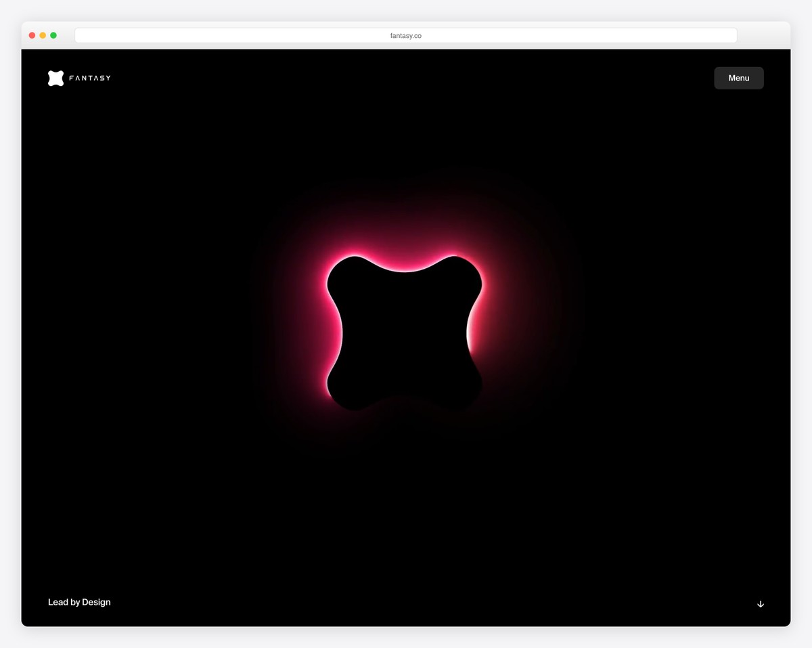Click the FANTASY wordmark in the header
Viewport: 812px width, 648px height.
[x=90, y=78]
